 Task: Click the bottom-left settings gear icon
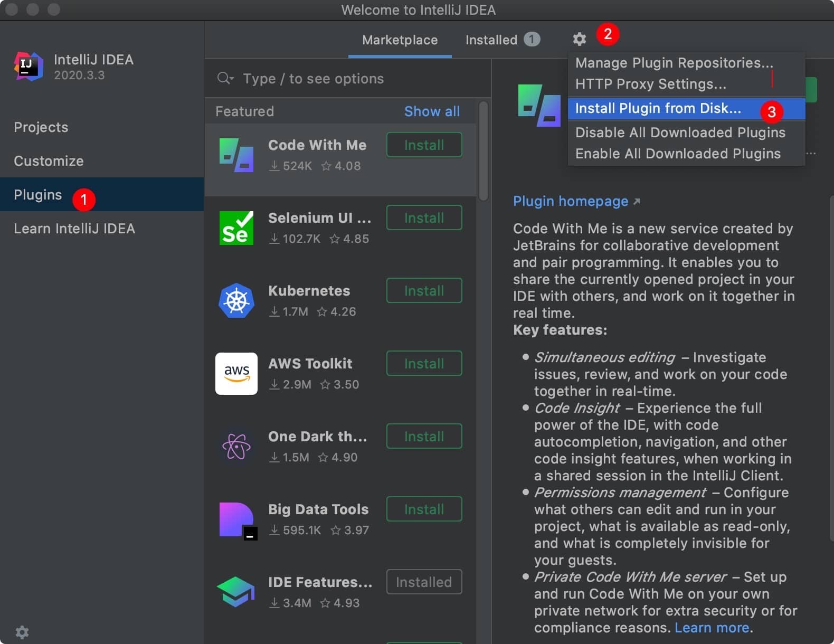point(22,632)
